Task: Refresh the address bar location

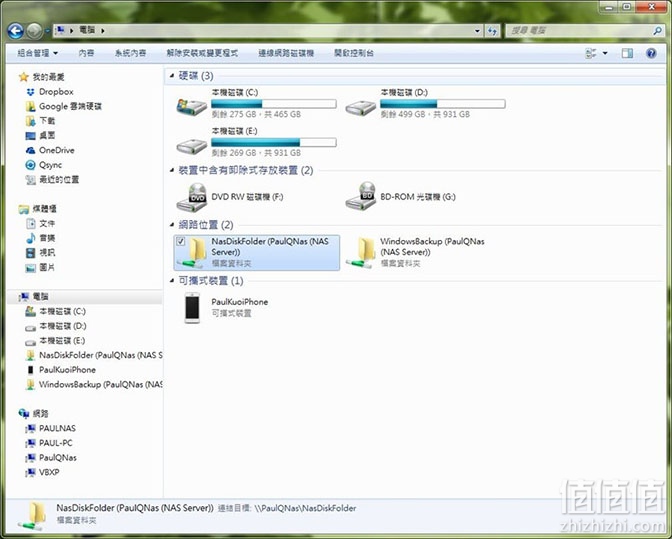Action: [x=492, y=31]
